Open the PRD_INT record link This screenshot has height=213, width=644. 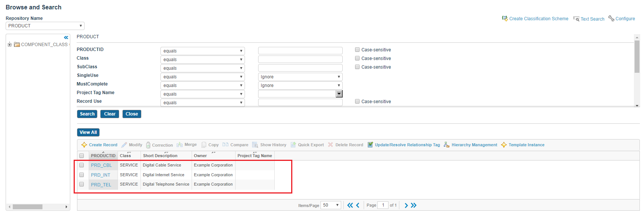(x=101, y=175)
